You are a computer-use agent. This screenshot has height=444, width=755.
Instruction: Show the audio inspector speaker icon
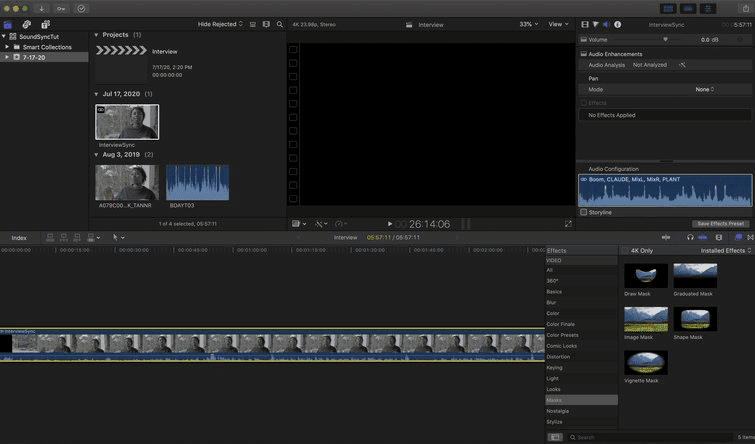click(x=606, y=24)
